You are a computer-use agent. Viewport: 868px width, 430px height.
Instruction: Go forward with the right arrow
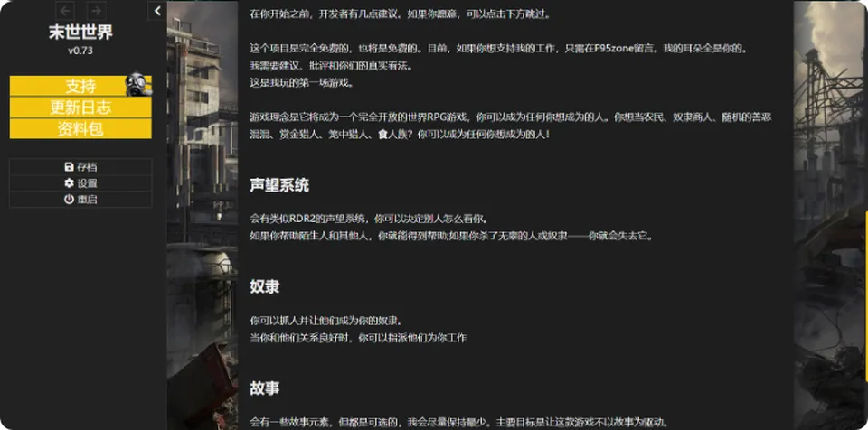click(x=97, y=10)
